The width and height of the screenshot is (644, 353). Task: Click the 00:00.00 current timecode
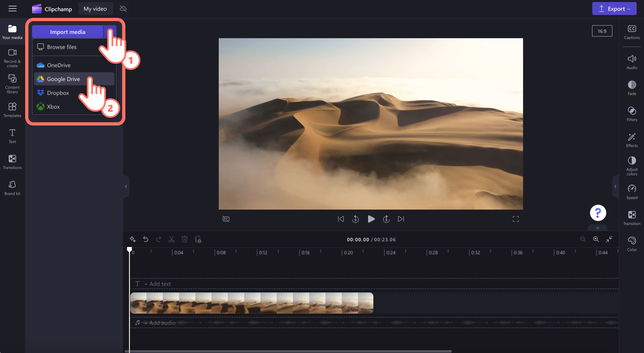coord(358,240)
